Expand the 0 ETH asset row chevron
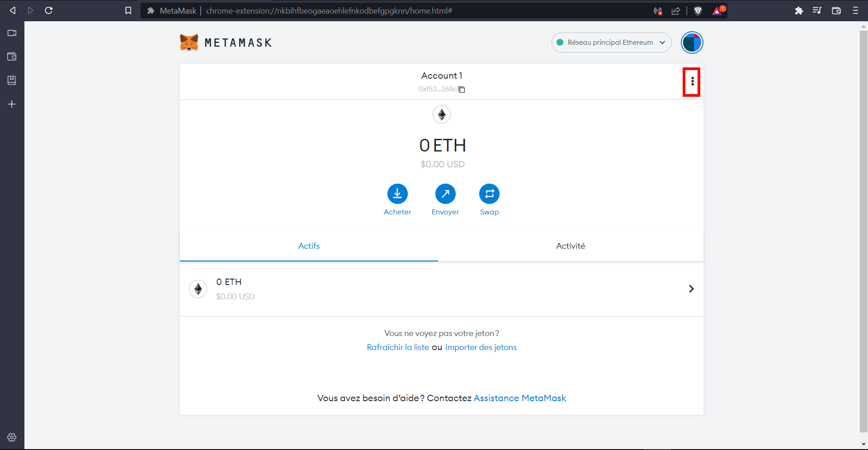868x450 pixels. coord(691,289)
